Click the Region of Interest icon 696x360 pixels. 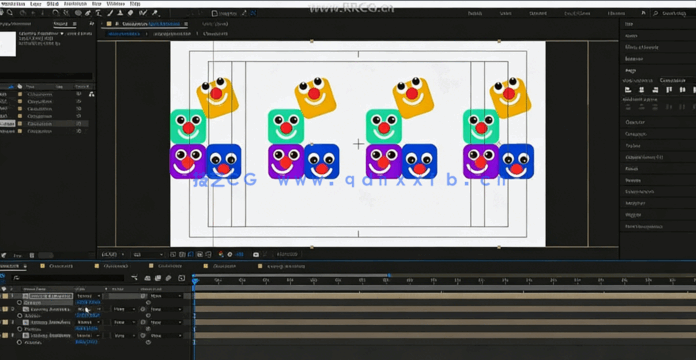200,254
